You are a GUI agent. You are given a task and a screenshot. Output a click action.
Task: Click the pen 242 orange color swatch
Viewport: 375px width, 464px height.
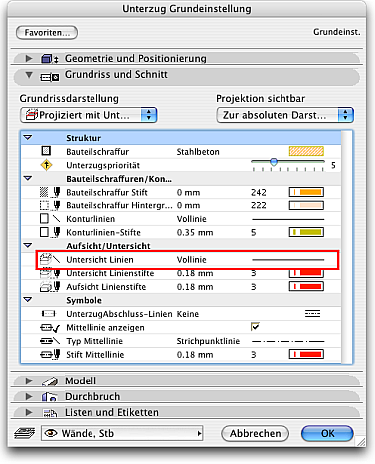306,192
